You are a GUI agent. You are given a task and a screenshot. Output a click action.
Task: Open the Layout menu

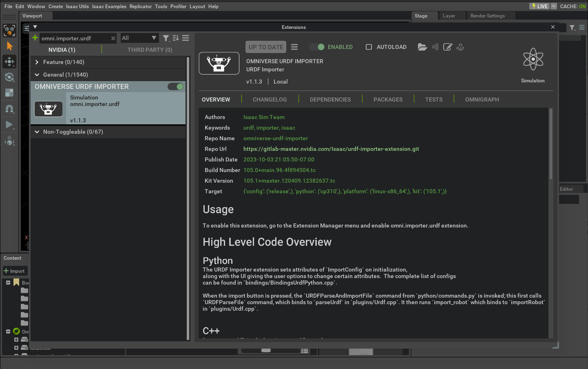[x=197, y=7]
